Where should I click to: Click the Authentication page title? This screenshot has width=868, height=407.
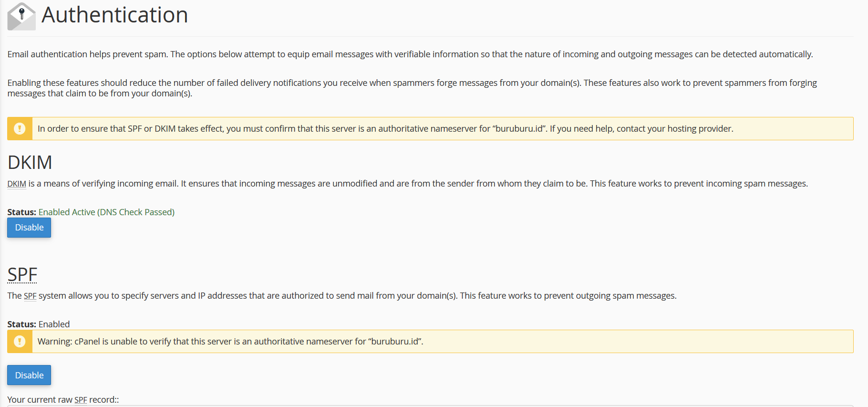tap(114, 15)
